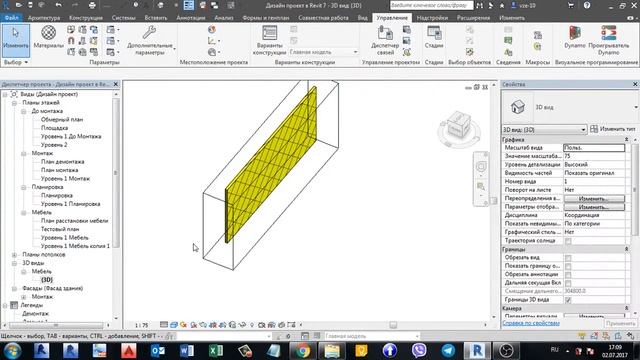The width and height of the screenshot is (640, 360).
Task: Collapse the Границы properties section
Action: pyautogui.click(x=626, y=249)
